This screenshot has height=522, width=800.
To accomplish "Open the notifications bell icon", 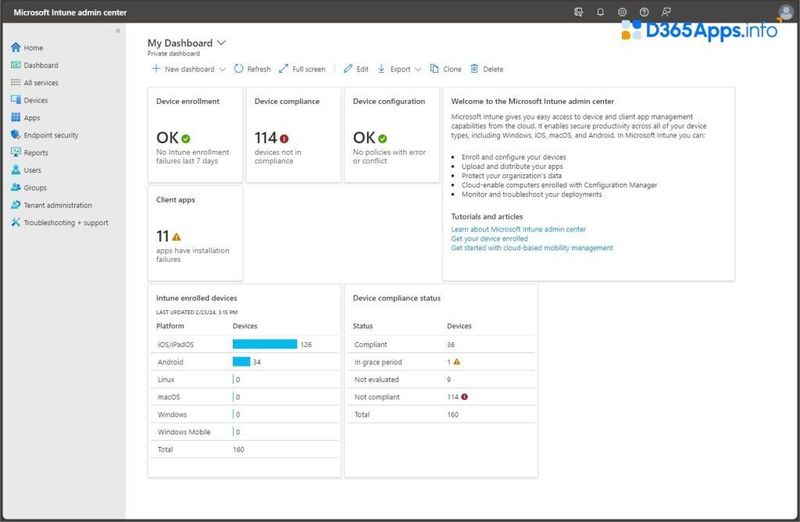I will [x=600, y=12].
